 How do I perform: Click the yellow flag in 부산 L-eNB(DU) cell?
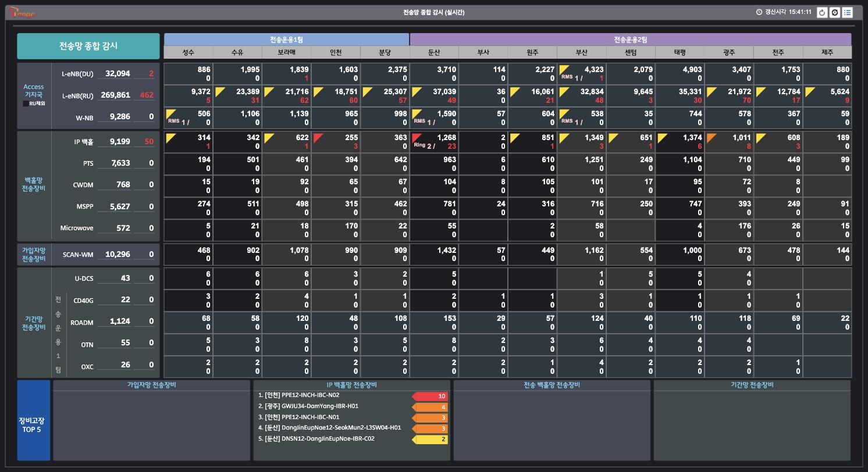point(564,70)
